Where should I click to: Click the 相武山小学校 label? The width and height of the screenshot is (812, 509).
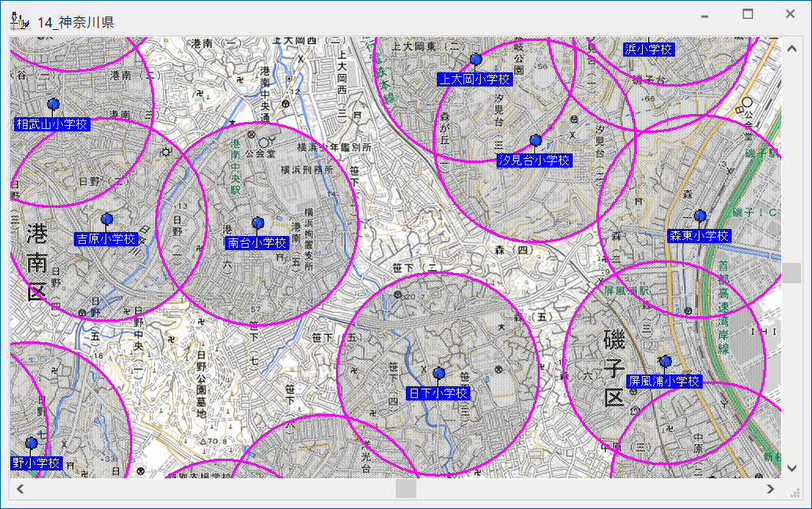click(52, 124)
